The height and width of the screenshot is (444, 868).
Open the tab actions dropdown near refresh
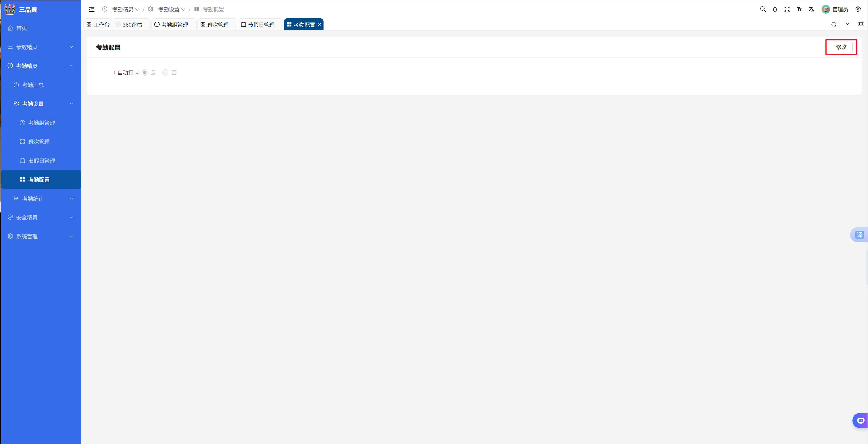coord(848,24)
